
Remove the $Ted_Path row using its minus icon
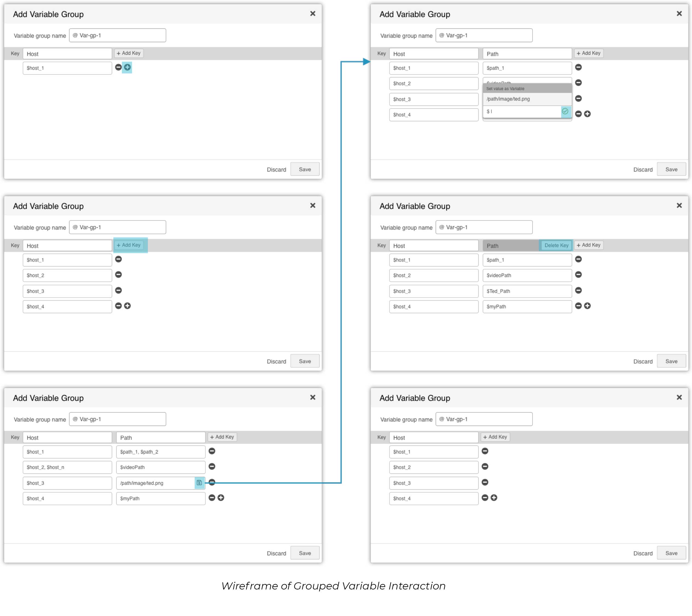tap(578, 290)
